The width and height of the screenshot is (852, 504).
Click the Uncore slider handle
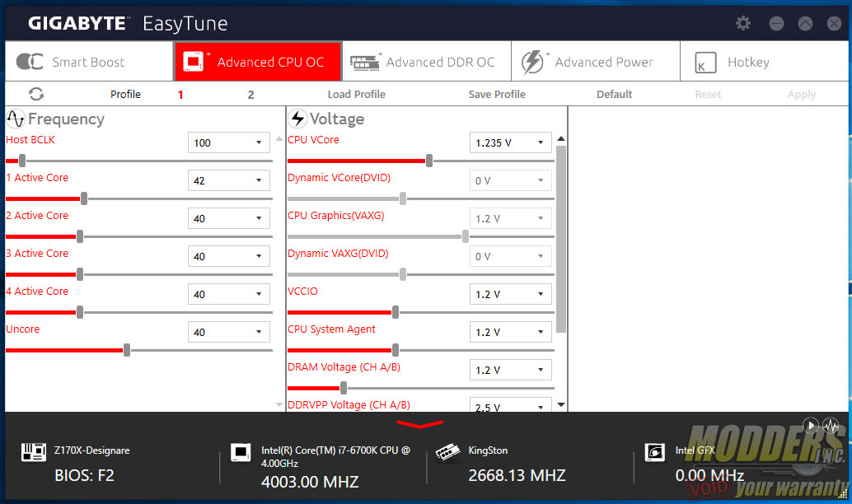127,350
